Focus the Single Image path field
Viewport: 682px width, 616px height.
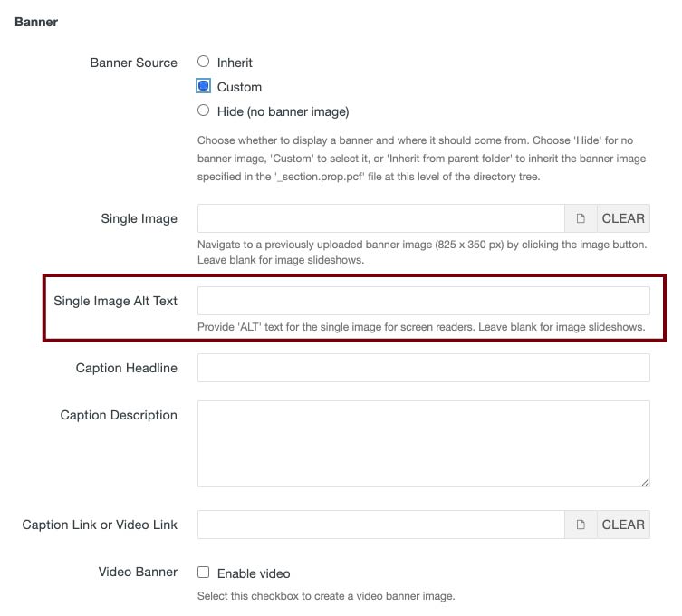click(381, 218)
